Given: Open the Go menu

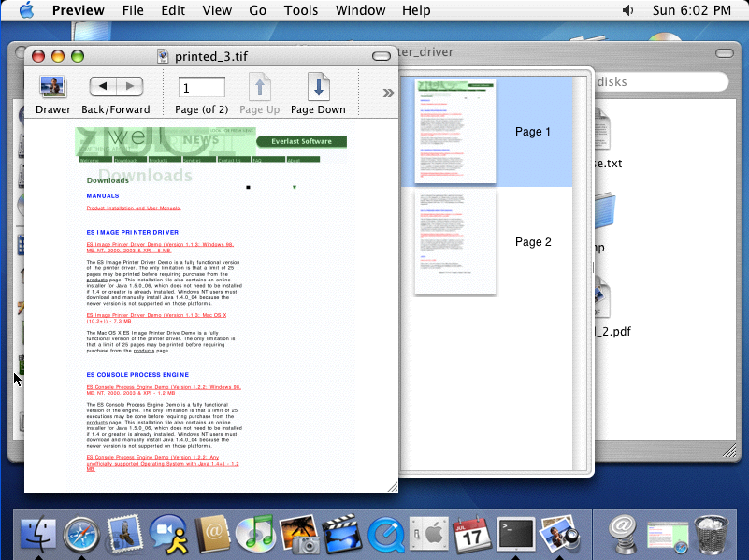Looking at the screenshot, I should point(257,10).
